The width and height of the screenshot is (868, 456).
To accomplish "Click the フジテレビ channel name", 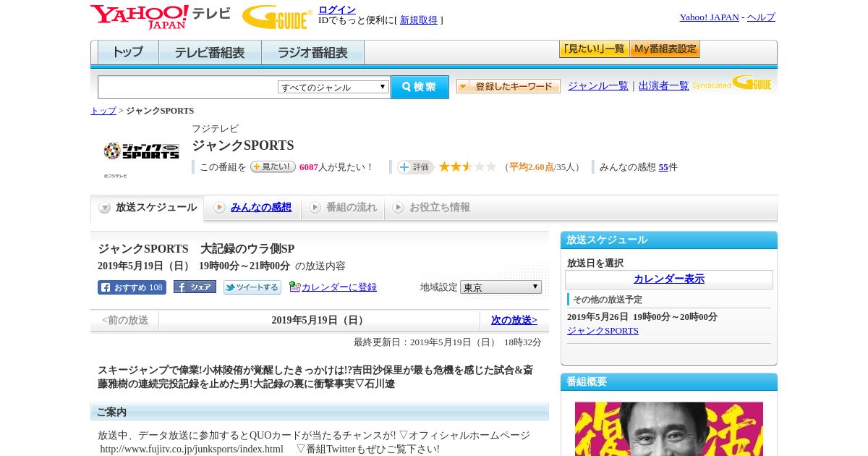I will point(215,129).
